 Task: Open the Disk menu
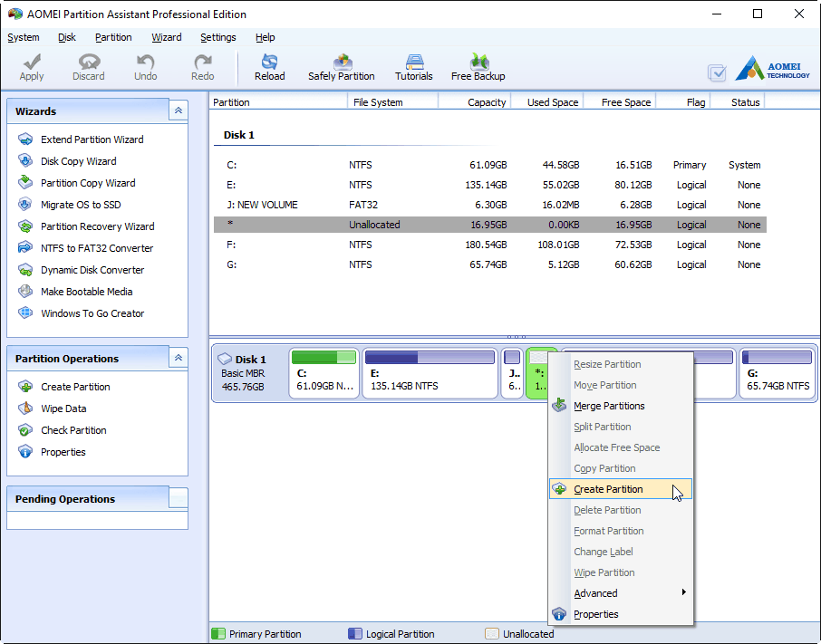click(67, 37)
